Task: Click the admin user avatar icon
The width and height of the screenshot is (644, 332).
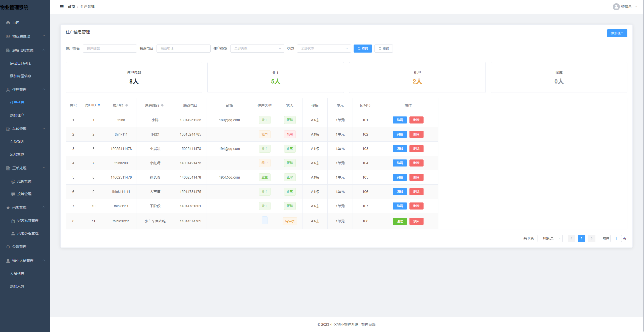Action: tap(616, 7)
